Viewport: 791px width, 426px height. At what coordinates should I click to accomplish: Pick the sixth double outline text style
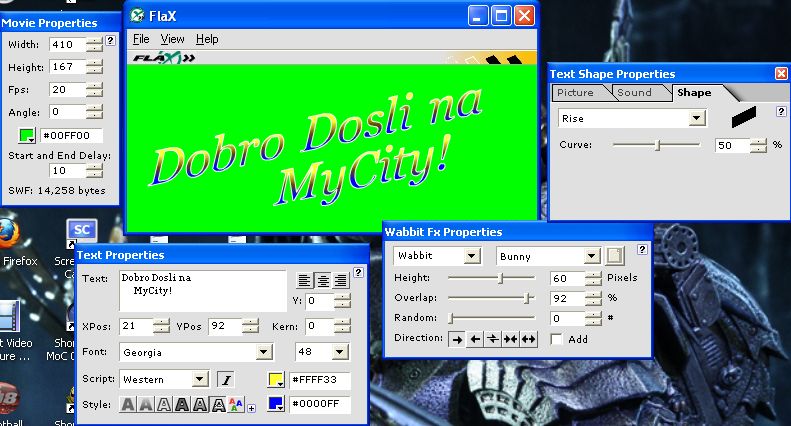(x=218, y=404)
